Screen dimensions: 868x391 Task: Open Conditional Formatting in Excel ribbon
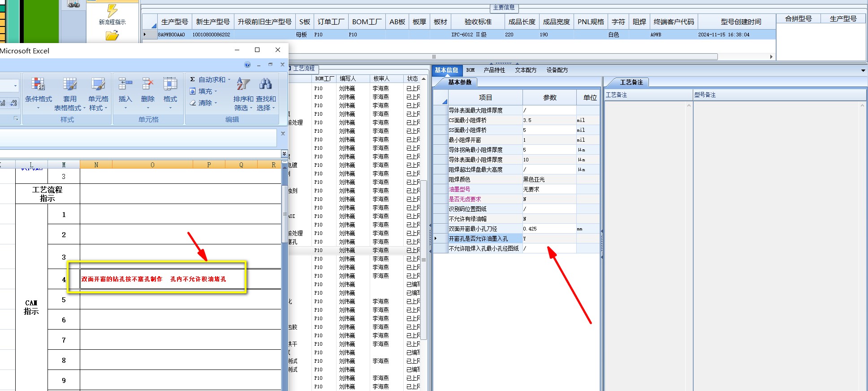[39, 93]
